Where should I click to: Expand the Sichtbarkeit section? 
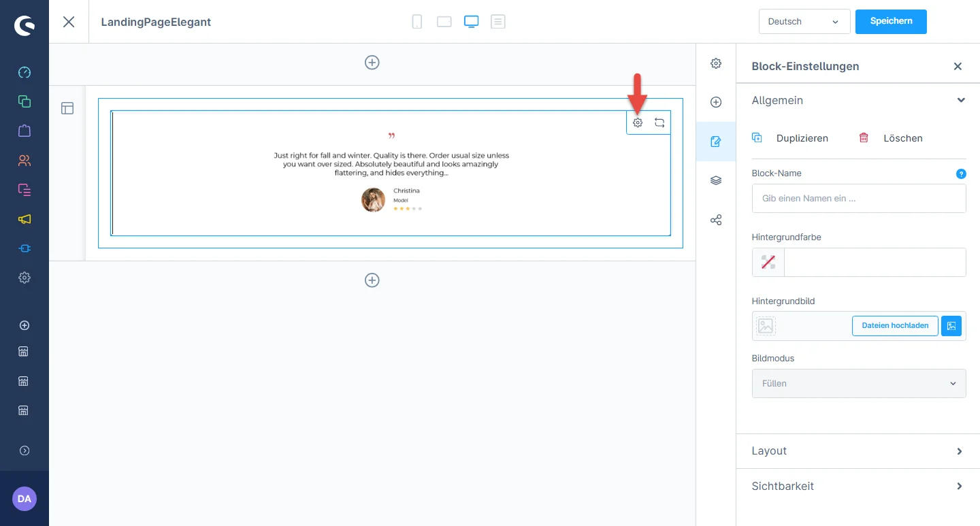[x=857, y=487]
